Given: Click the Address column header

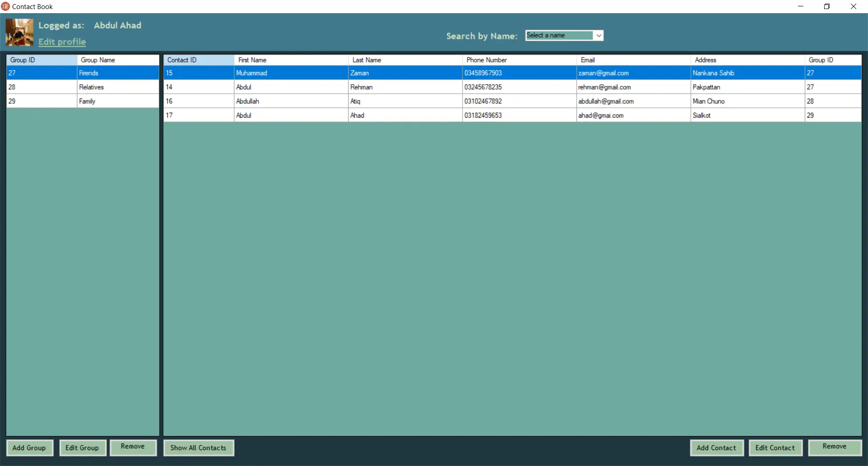Looking at the screenshot, I should click(x=748, y=60).
